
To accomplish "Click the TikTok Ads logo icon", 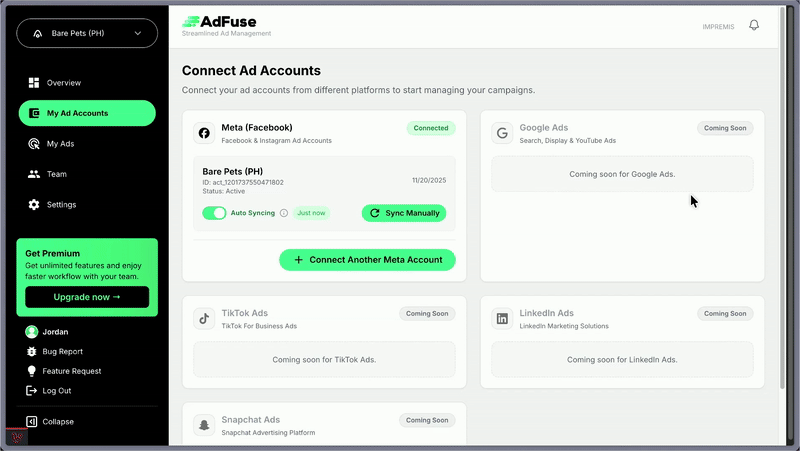I will [x=204, y=318].
